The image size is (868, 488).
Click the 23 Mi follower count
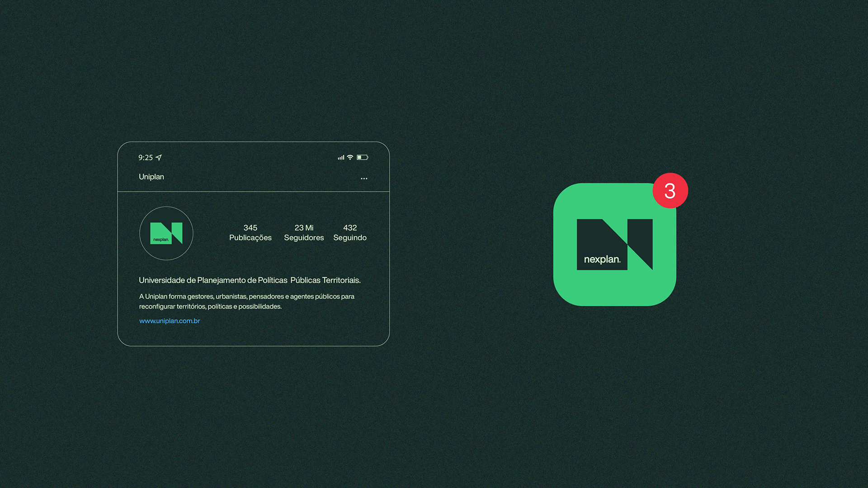point(304,228)
